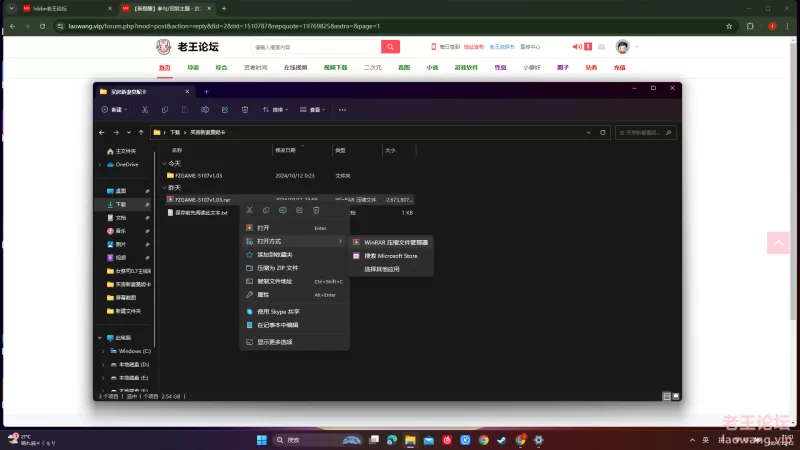Viewport: 800px width, 450px height.
Task: Open Steam from the taskbar
Action: click(502, 440)
